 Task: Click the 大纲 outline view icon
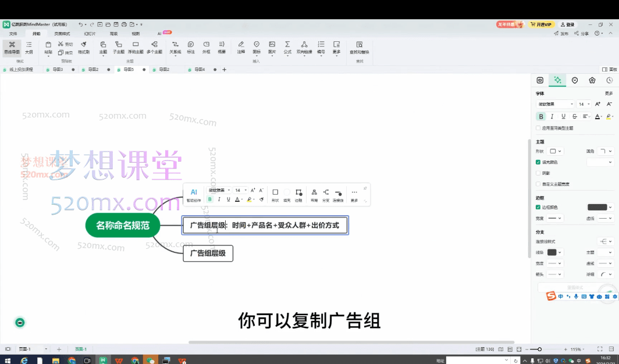pyautogui.click(x=29, y=47)
